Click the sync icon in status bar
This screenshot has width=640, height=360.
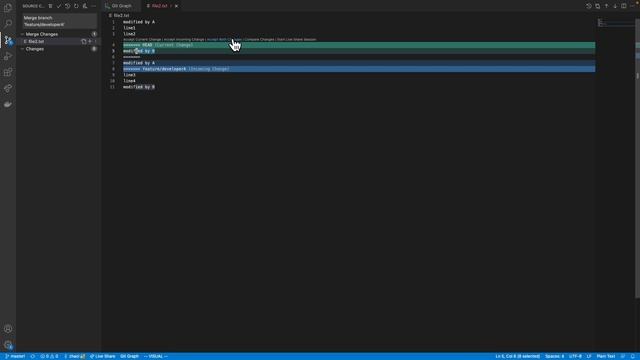pos(33,356)
